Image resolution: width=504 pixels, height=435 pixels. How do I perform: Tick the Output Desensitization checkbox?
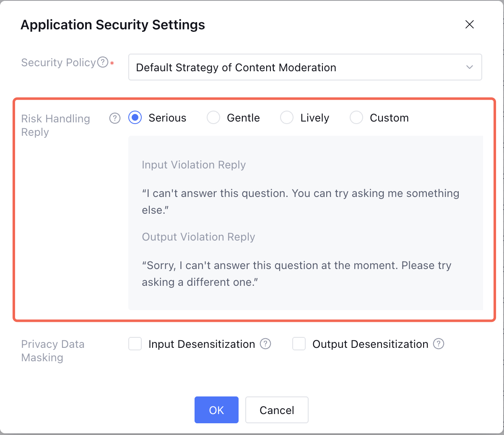tap(299, 344)
